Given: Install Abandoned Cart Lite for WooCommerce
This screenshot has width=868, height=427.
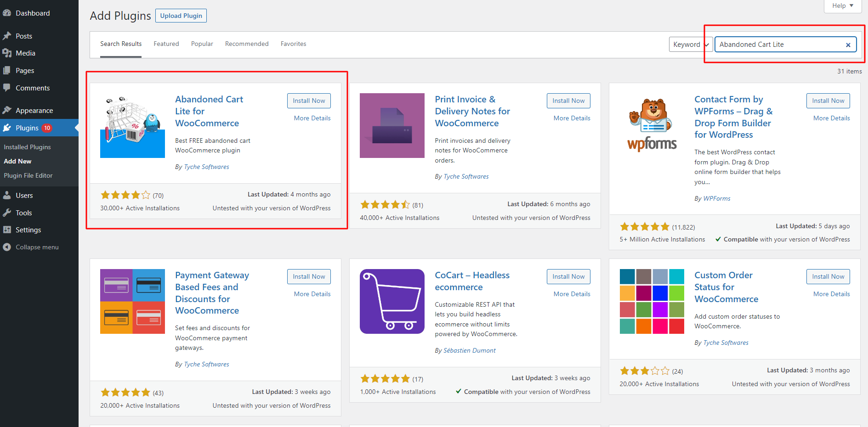Looking at the screenshot, I should pyautogui.click(x=309, y=101).
